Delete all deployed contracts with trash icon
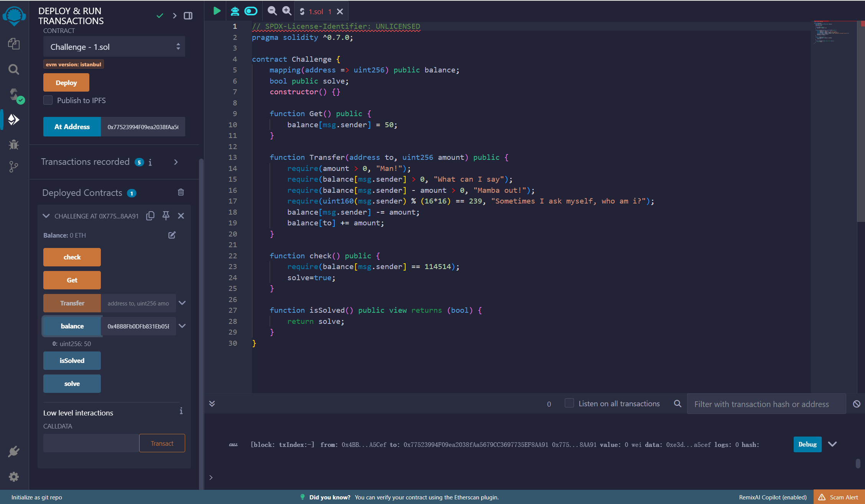This screenshot has width=865, height=504. pos(181,192)
